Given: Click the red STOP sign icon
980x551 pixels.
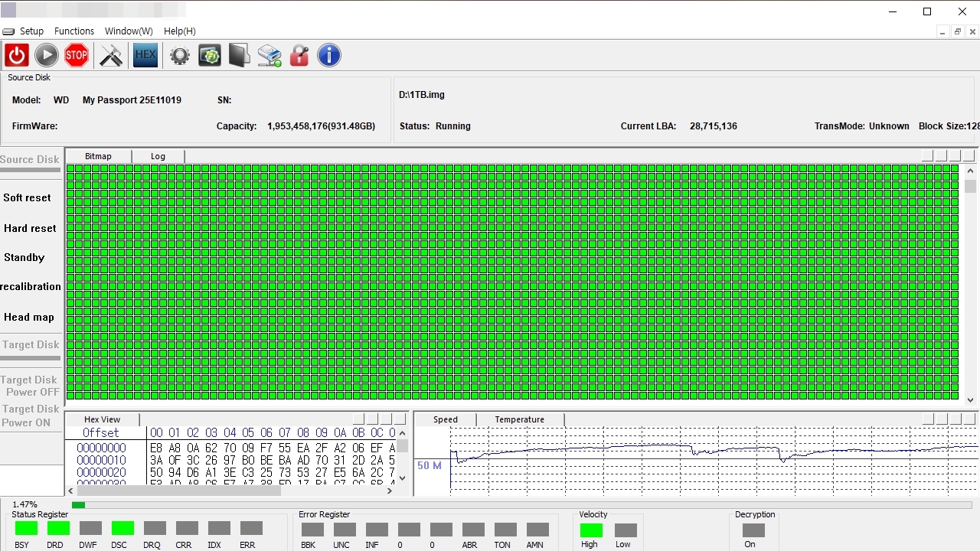Looking at the screenshot, I should coord(77,55).
